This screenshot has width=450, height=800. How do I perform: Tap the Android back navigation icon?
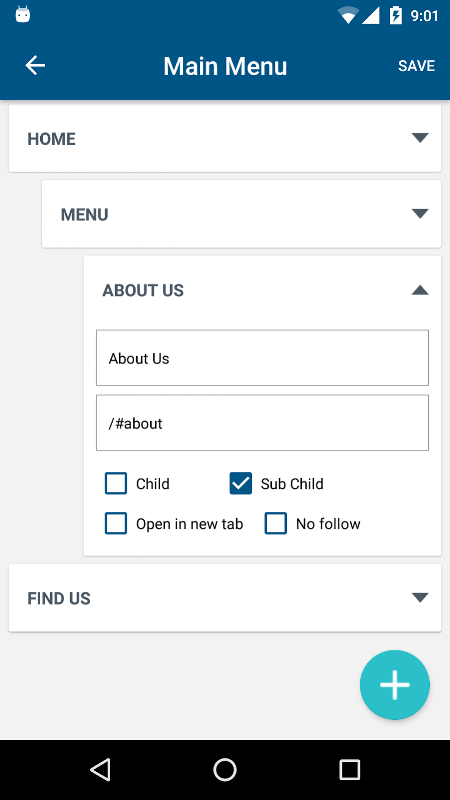point(100,769)
